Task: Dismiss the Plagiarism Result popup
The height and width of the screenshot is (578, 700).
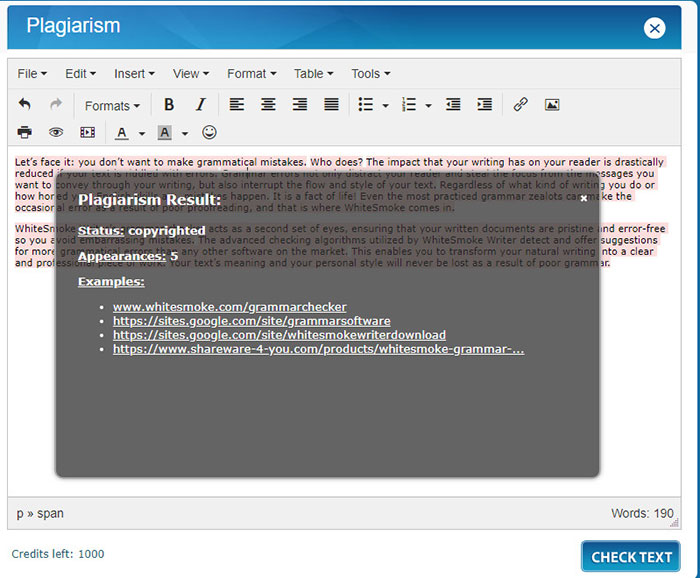Action: pyautogui.click(x=583, y=199)
